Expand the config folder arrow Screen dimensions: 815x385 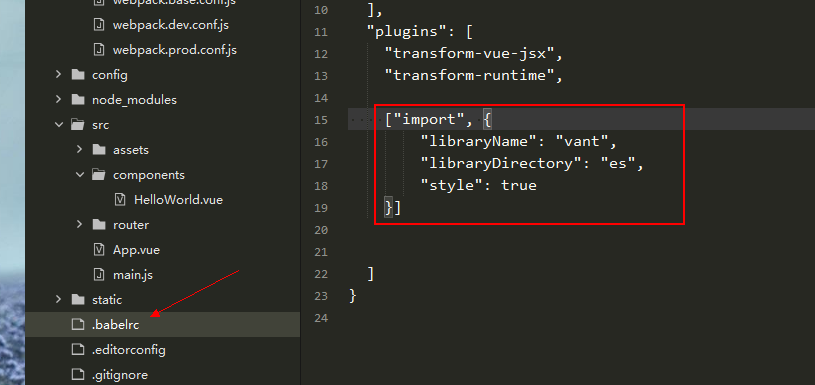tap(58, 75)
